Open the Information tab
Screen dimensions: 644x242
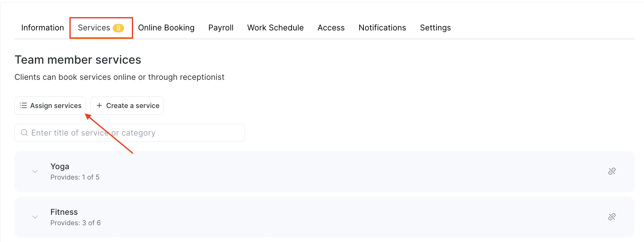tap(42, 28)
